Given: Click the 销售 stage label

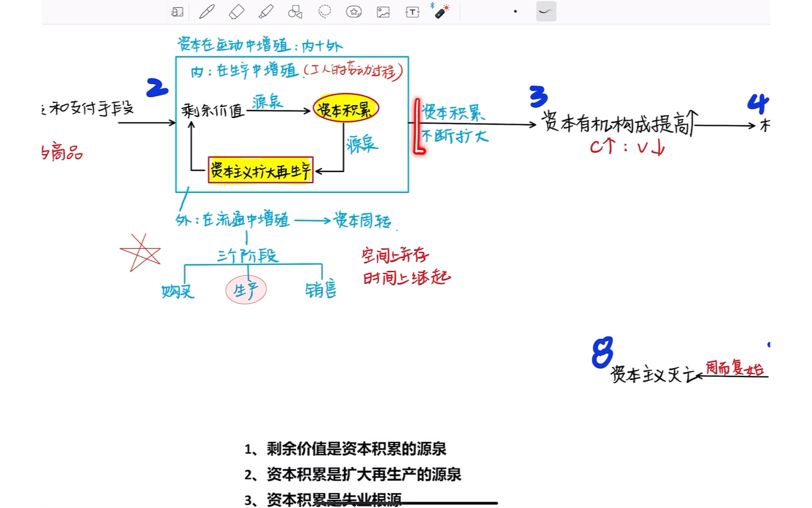Looking at the screenshot, I should 321,289.
